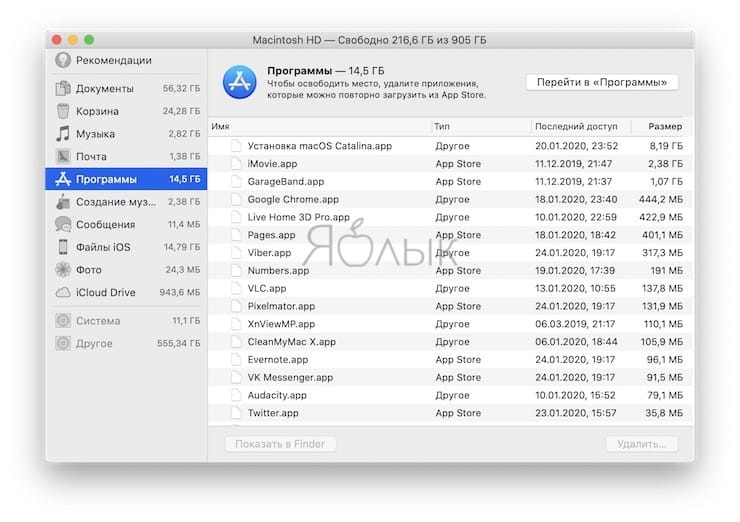Screen dimensions: 740x522
Task: Select Корзина category in sidebar
Action: tap(126, 111)
